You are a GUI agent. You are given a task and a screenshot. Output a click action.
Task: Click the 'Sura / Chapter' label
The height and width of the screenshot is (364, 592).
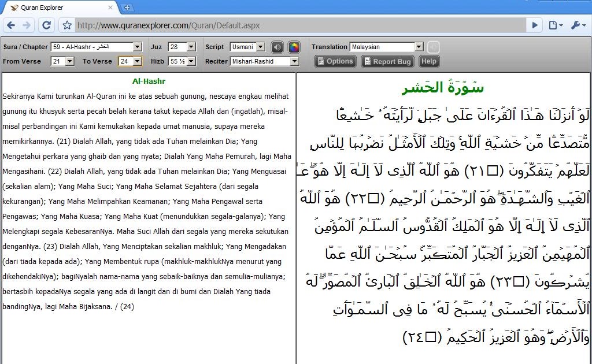point(25,47)
